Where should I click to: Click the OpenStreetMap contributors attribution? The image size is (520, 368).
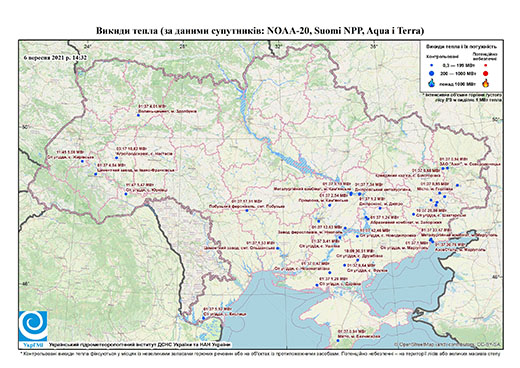pos(447,344)
